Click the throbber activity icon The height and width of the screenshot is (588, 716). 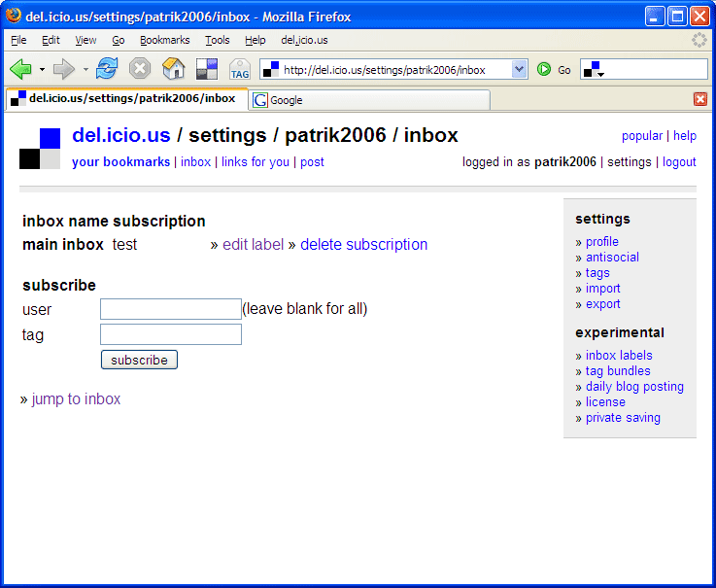point(699,40)
